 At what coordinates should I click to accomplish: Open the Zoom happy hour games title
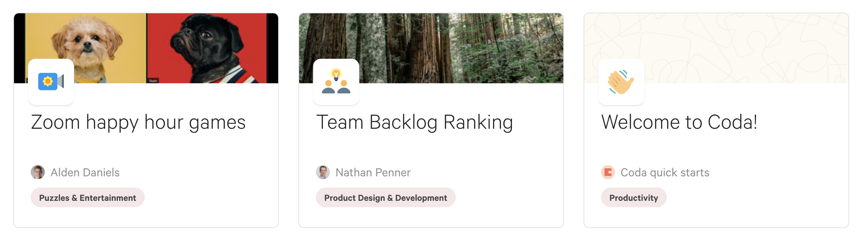pyautogui.click(x=138, y=122)
